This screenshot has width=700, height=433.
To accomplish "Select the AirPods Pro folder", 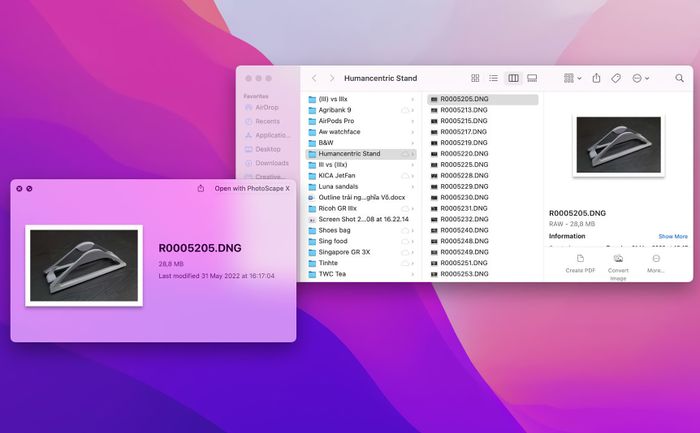I will point(361,121).
